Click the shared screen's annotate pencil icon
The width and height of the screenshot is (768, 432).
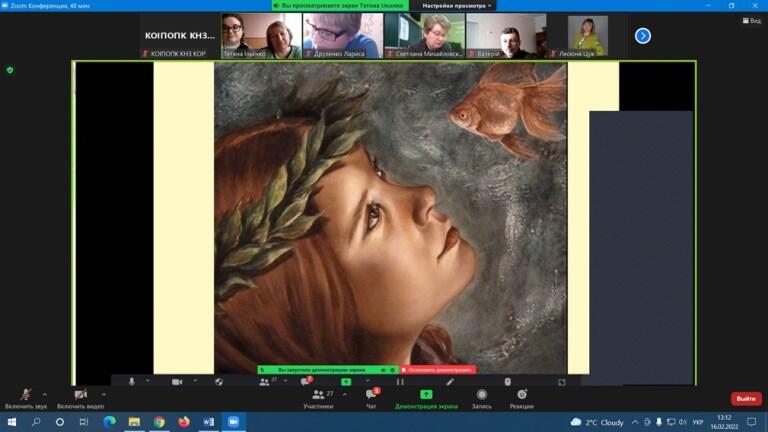pos(450,382)
